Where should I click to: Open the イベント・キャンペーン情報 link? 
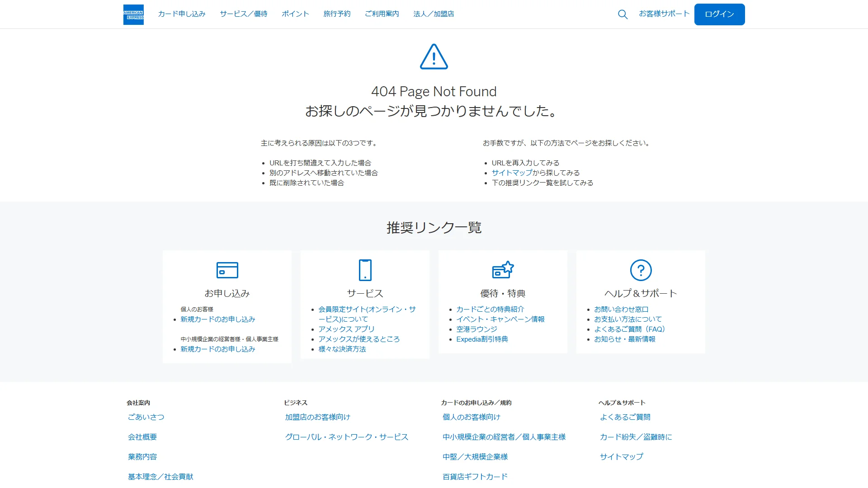coord(500,319)
